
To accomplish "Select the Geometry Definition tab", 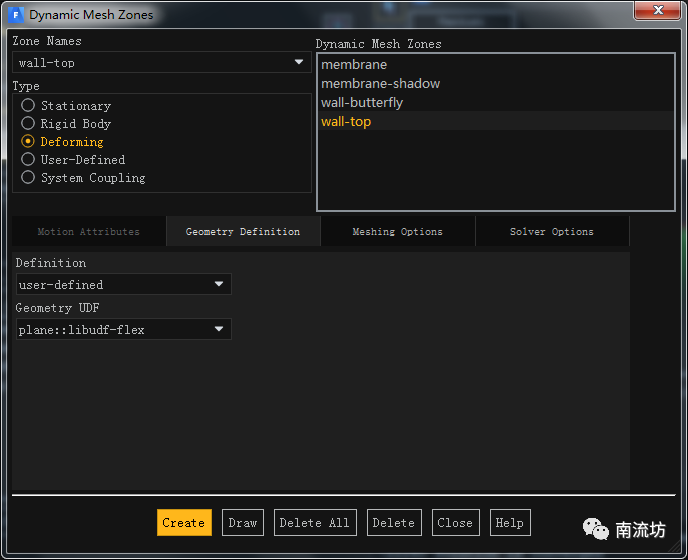I will [242, 232].
